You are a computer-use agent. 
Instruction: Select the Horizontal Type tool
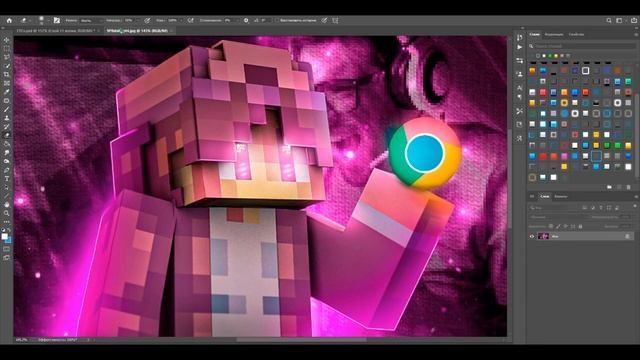[x=7, y=178]
